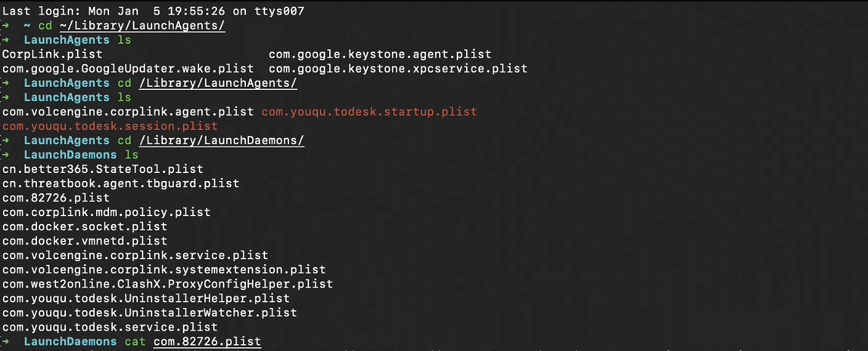Click com.youqu.todesk.service.plist in listing

(110, 327)
